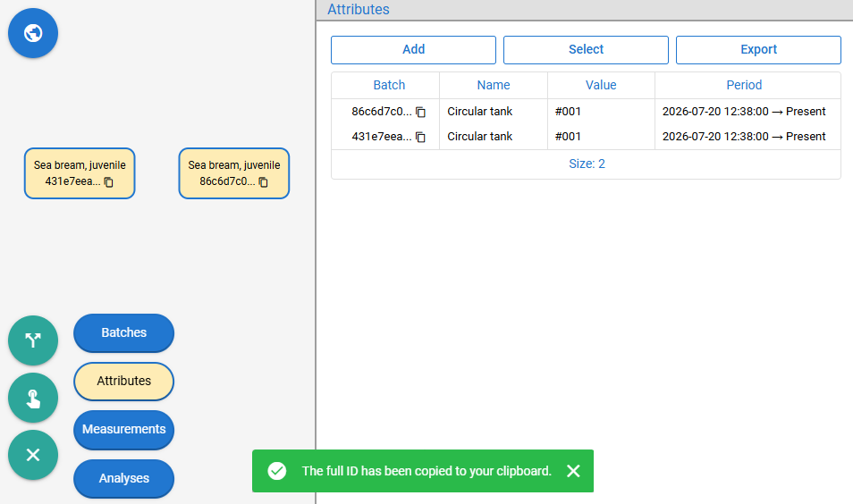This screenshot has width=853, height=504.
Task: Click the success checkmark icon
Action: point(277,471)
